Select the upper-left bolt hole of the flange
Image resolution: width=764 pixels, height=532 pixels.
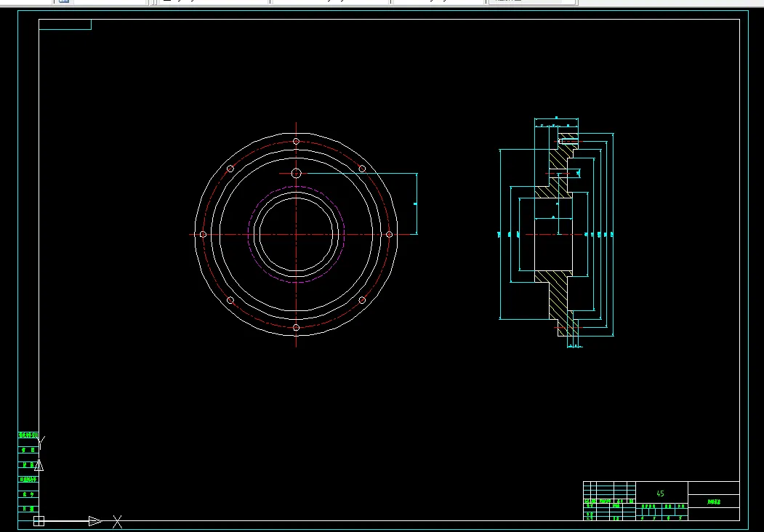tap(230, 169)
